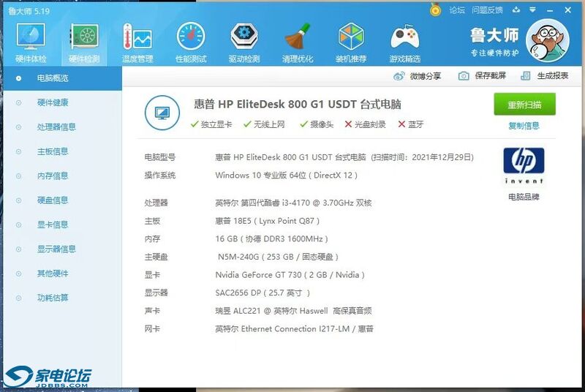The width and height of the screenshot is (585, 392).
Task: Close the 鲁大师 window
Action: point(568,10)
